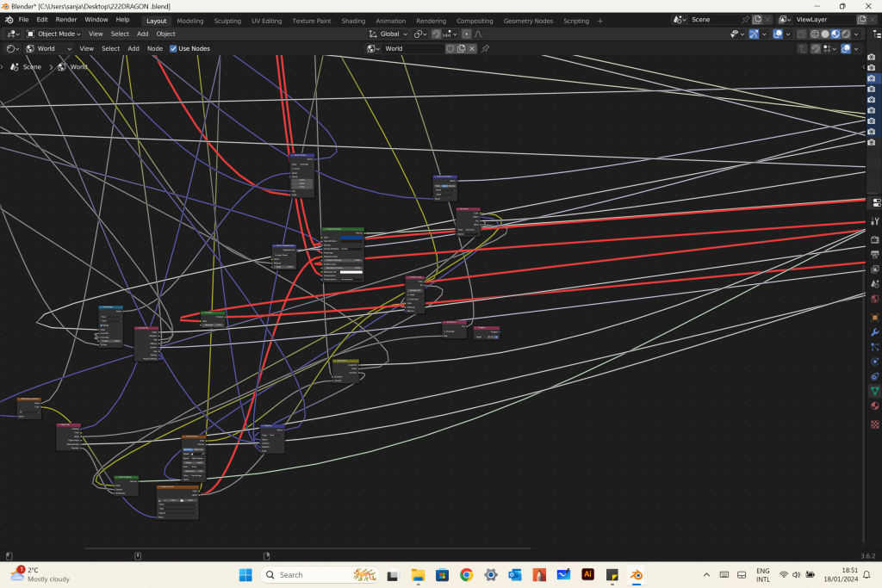Viewport: 882px width, 588px height.
Task: Open the World properties tab
Action: [x=875, y=299]
